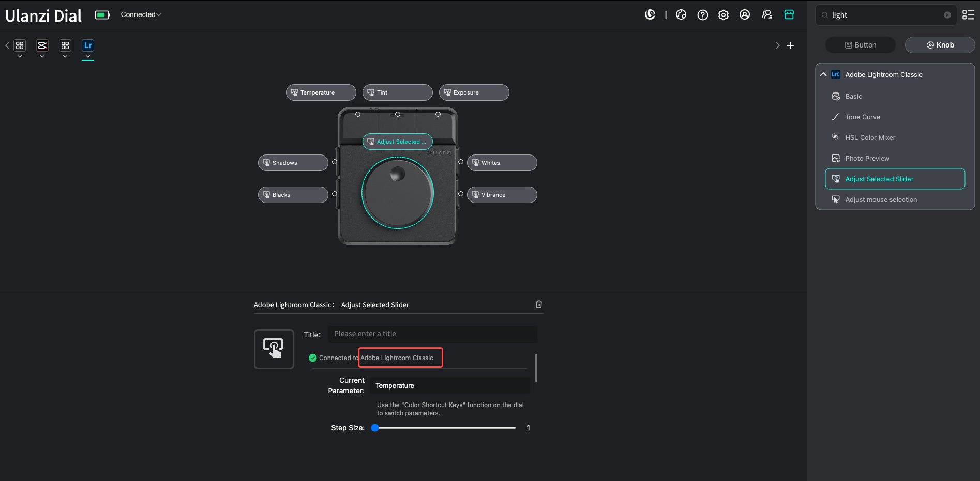Switch to the Knob tab
Image resolution: width=980 pixels, height=481 pixels.
click(x=940, y=45)
